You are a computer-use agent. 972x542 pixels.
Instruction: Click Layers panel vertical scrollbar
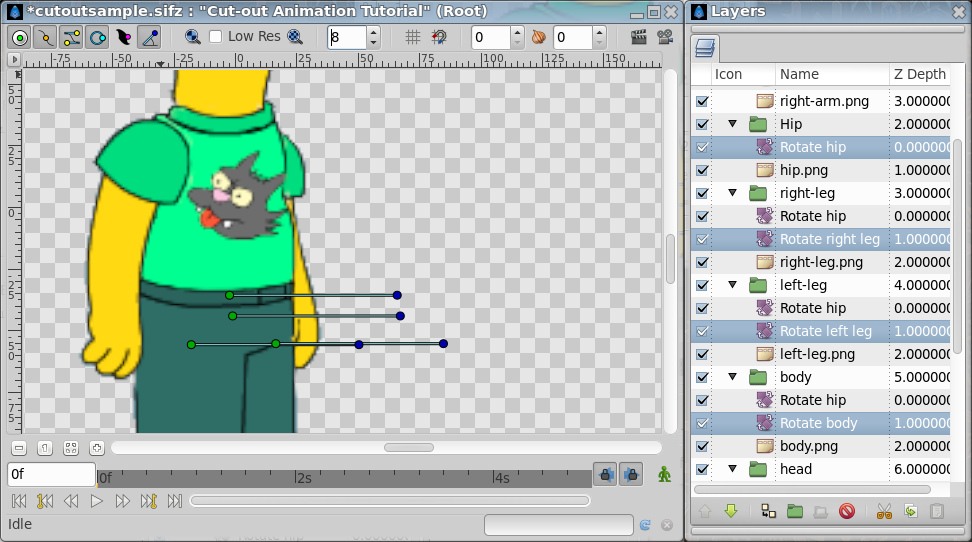click(x=957, y=245)
